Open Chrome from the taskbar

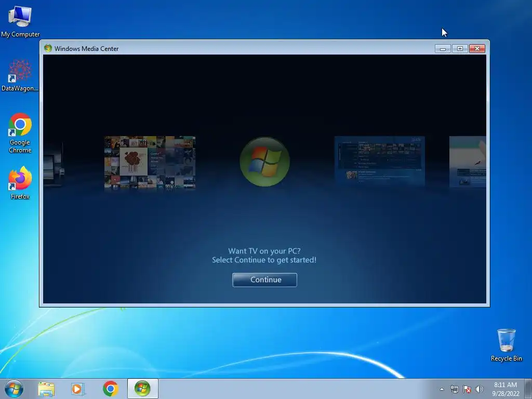pos(111,389)
